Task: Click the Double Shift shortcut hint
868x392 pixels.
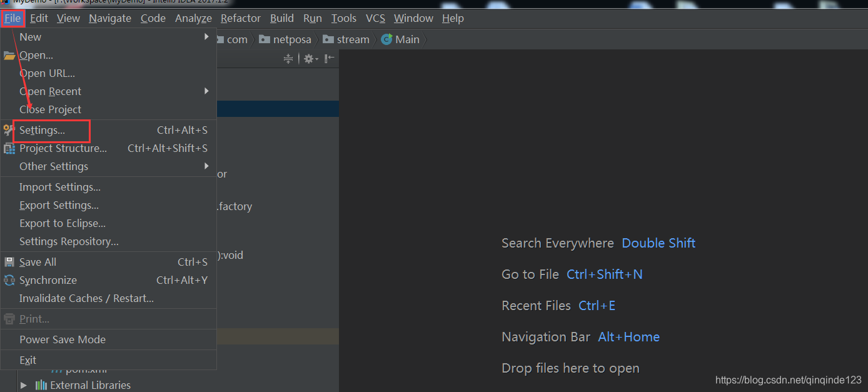Action: [659, 243]
